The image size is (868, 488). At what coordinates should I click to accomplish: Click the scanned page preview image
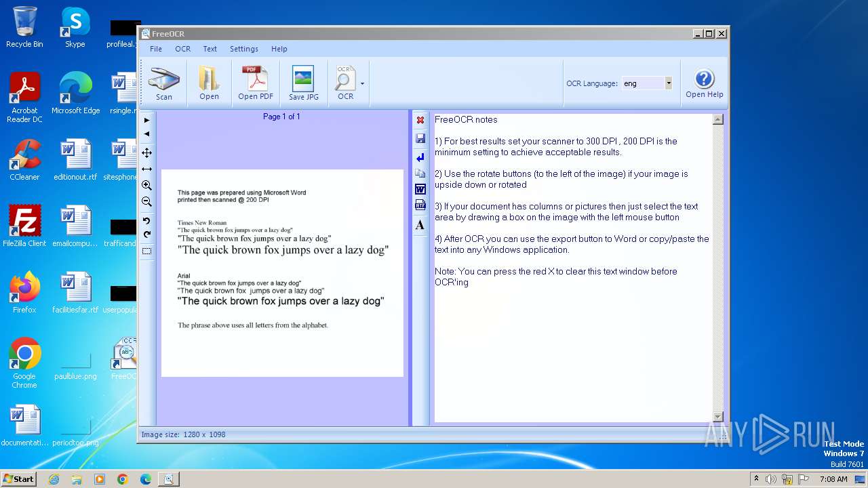(x=282, y=273)
